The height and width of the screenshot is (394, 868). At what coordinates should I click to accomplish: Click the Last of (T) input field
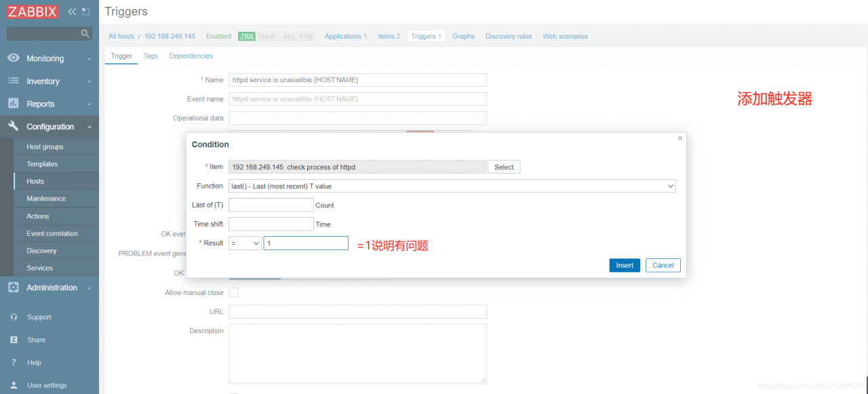click(x=271, y=205)
